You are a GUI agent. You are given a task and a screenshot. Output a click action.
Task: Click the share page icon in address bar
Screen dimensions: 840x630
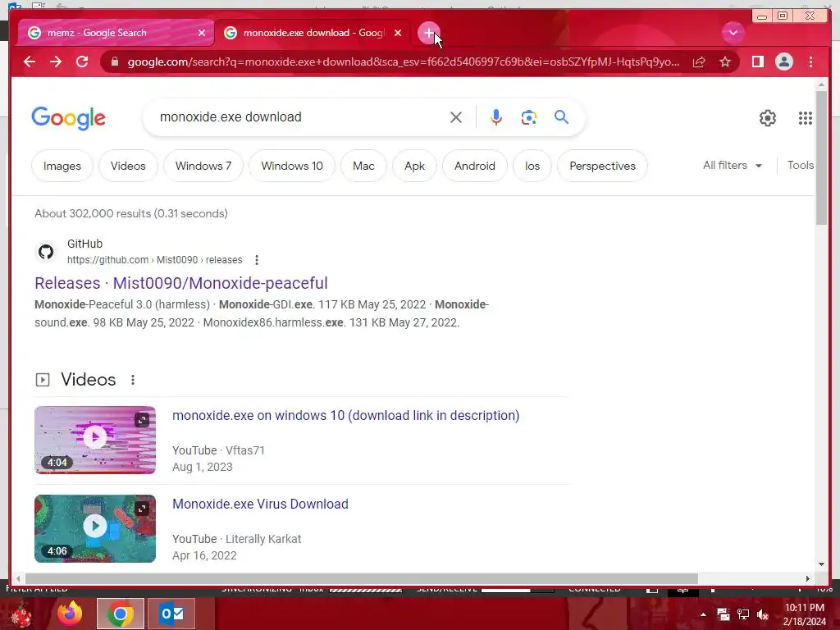pos(699,62)
